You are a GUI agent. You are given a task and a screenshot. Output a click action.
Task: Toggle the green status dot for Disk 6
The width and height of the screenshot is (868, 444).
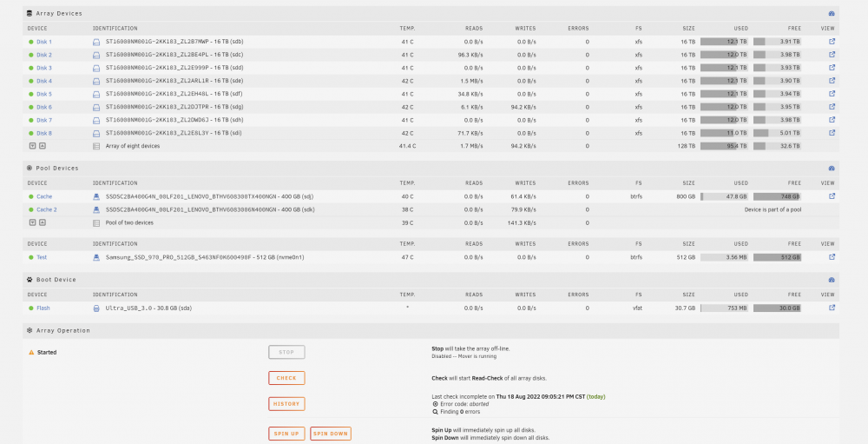(x=31, y=107)
